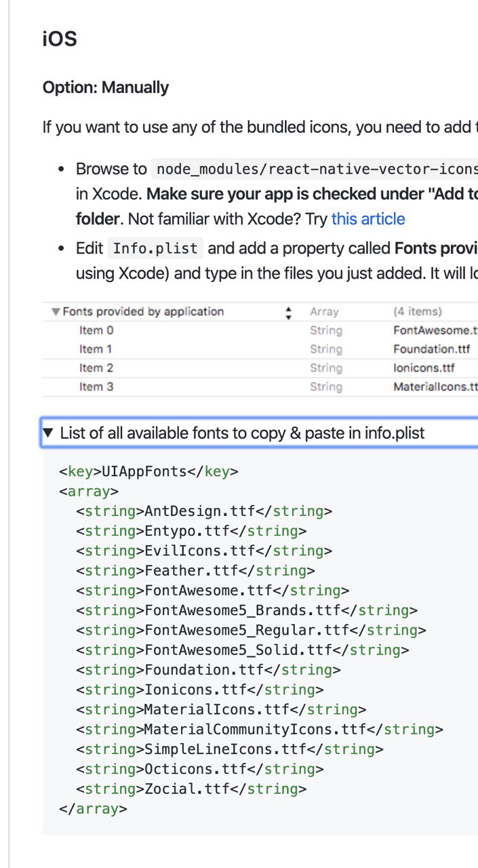Click the Array type cell
The width and height of the screenshot is (478, 868).
324,312
